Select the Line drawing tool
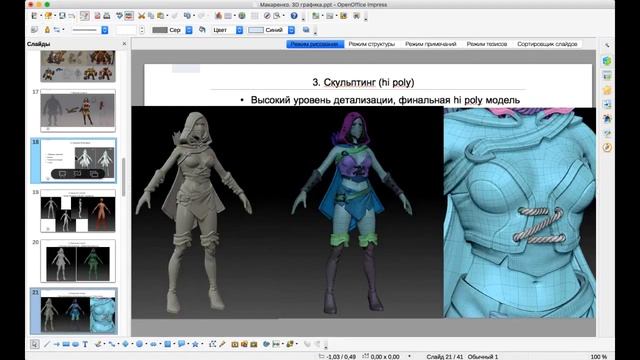640x360 pixels. coord(47,344)
